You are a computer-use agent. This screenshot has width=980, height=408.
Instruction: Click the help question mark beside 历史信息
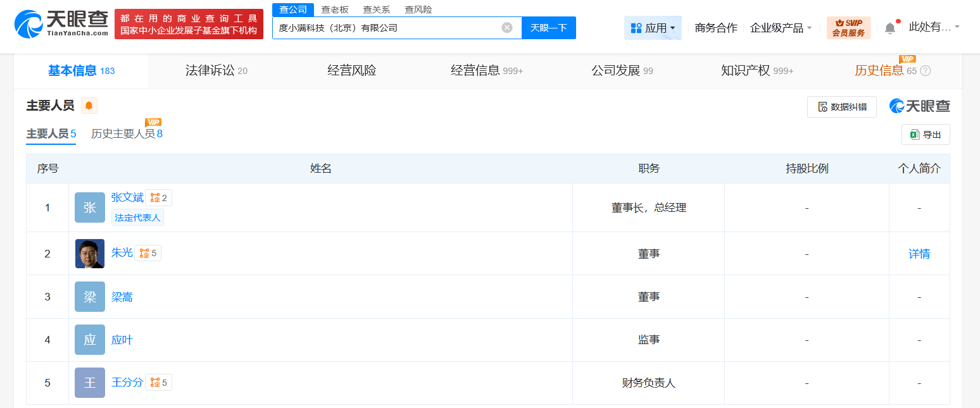click(926, 71)
